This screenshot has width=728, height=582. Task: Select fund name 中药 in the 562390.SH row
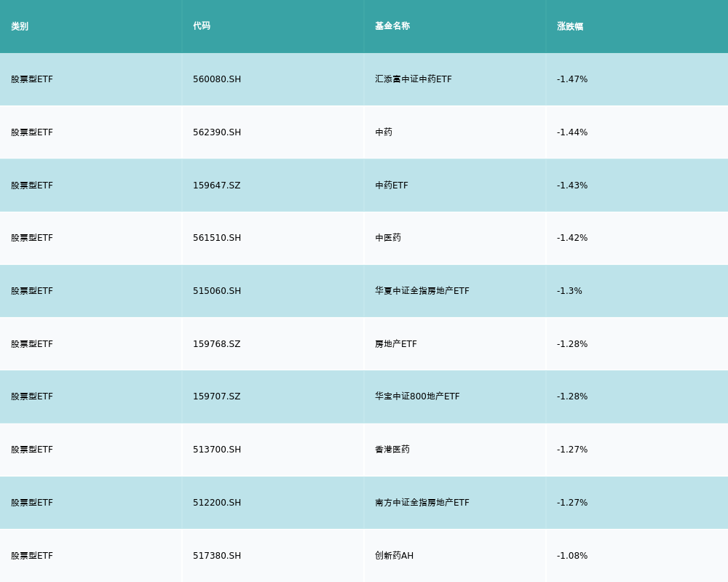384,132
